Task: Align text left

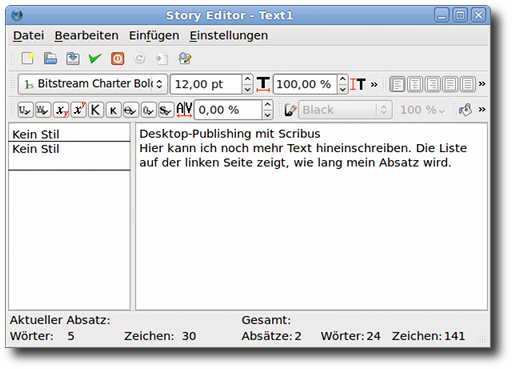Action: (397, 84)
